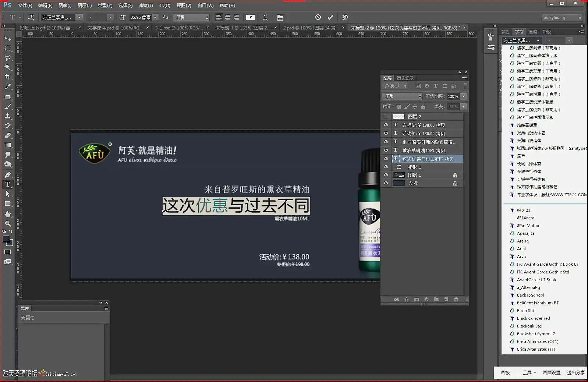Hide the 薰衣草精油10ML 拷贝 layer

pos(386,150)
